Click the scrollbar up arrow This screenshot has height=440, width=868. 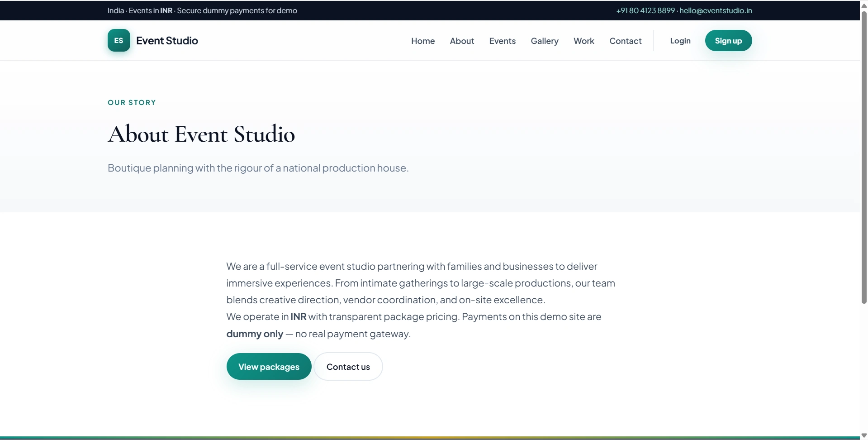click(864, 5)
